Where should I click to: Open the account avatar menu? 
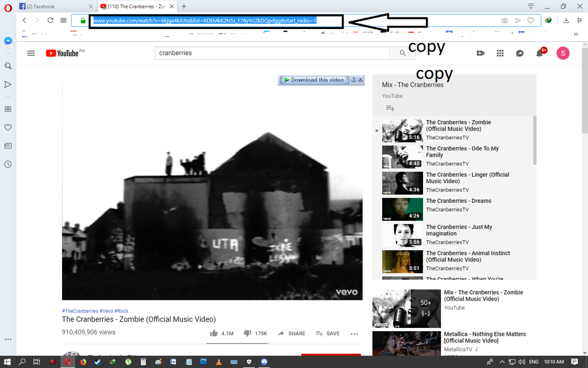coord(563,53)
